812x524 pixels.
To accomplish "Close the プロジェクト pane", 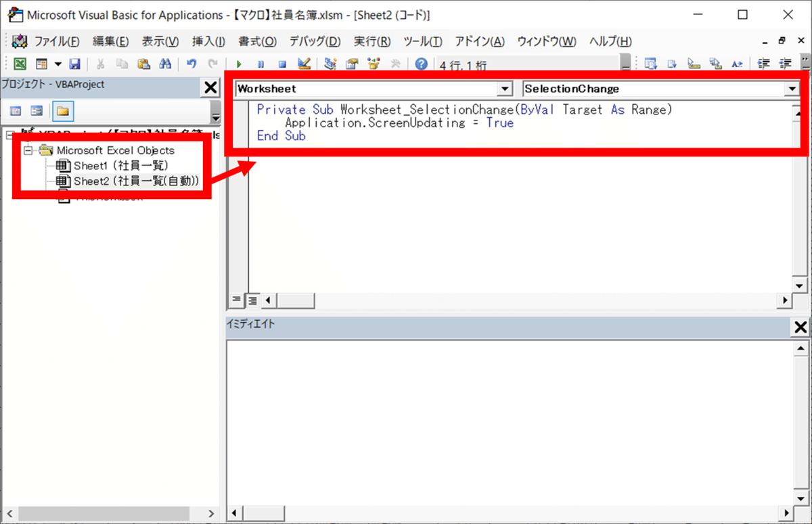I will (210, 87).
